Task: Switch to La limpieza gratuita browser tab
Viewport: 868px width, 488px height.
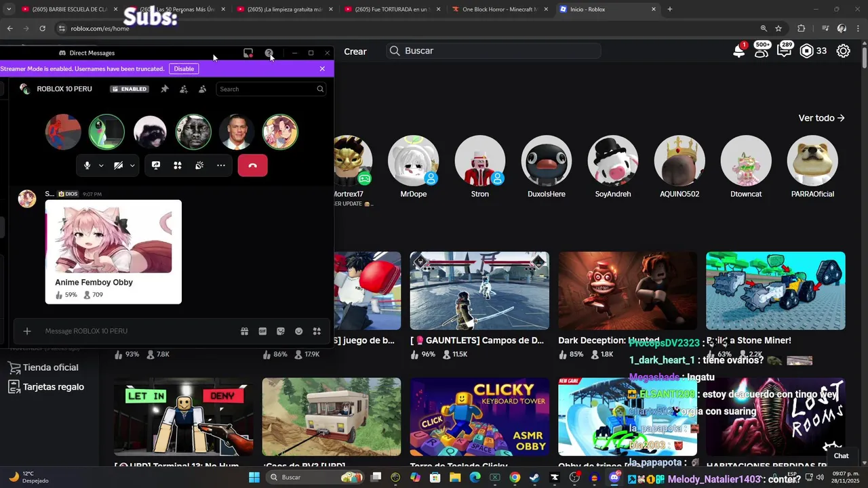Action: (x=283, y=9)
